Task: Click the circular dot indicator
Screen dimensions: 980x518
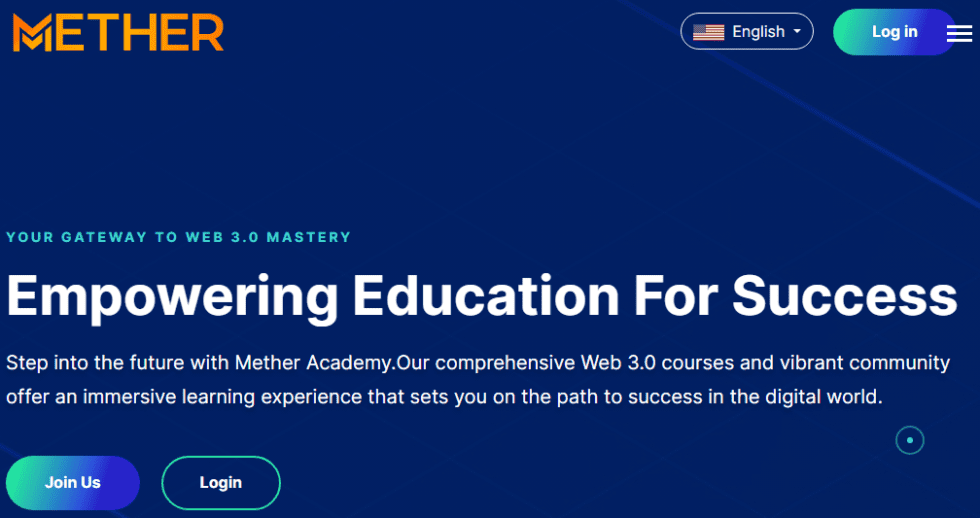Action: pos(909,440)
